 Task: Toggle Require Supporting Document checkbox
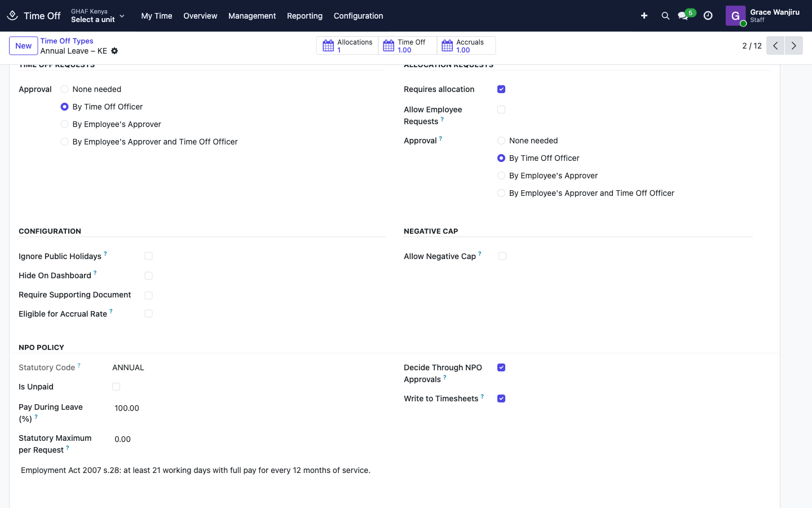[149, 295]
